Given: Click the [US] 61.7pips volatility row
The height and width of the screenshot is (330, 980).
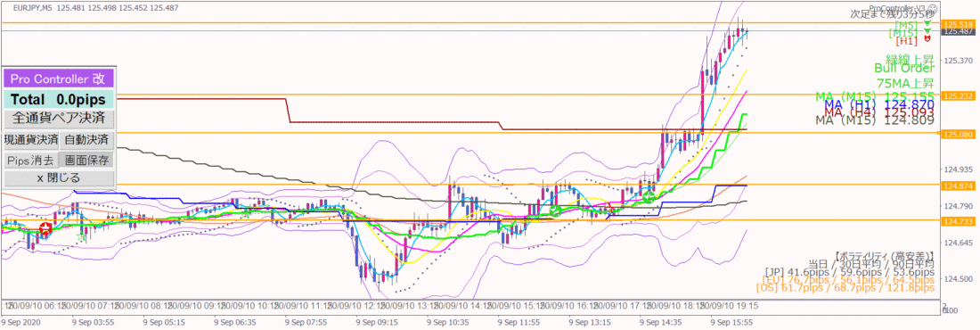Looking at the screenshot, I should (845, 289).
